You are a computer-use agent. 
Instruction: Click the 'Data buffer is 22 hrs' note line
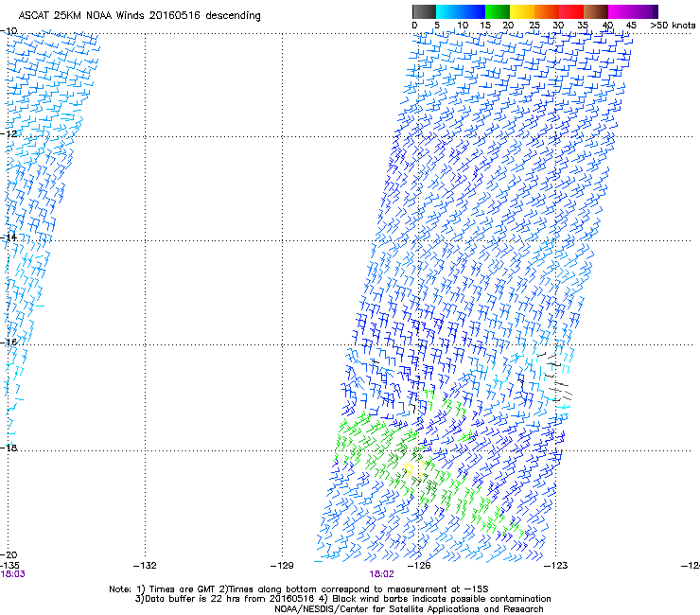[x=342, y=599]
